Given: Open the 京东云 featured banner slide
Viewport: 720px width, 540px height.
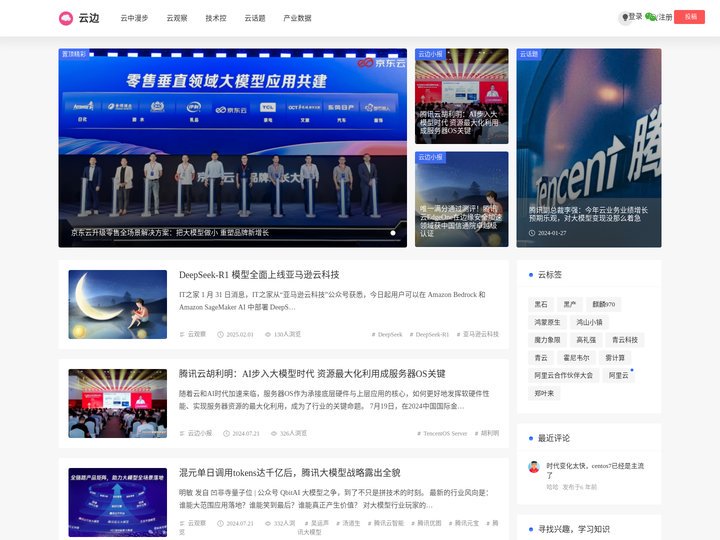Looking at the screenshot, I should (233, 148).
